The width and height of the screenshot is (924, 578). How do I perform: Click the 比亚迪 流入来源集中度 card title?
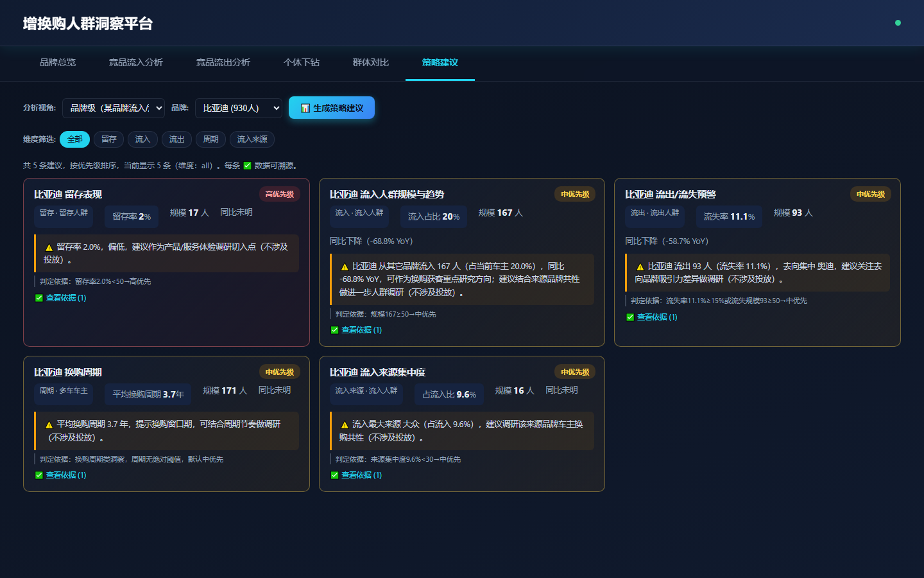pyautogui.click(x=377, y=372)
